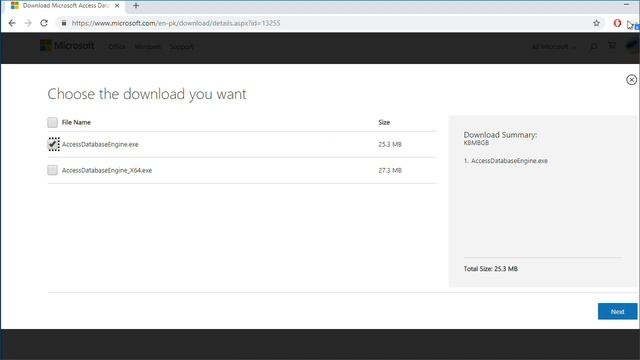640x360 pixels.
Task: Click the Download Summary heading
Action: [500, 135]
